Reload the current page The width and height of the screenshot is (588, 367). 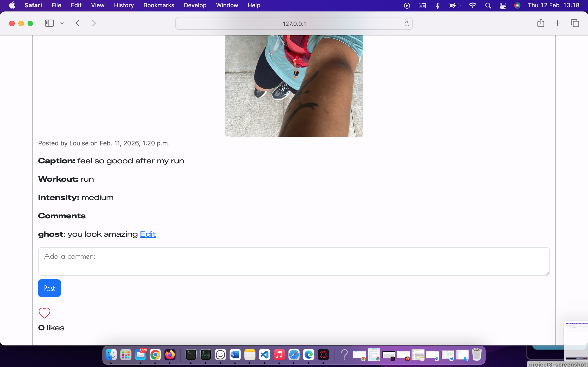[x=407, y=23]
